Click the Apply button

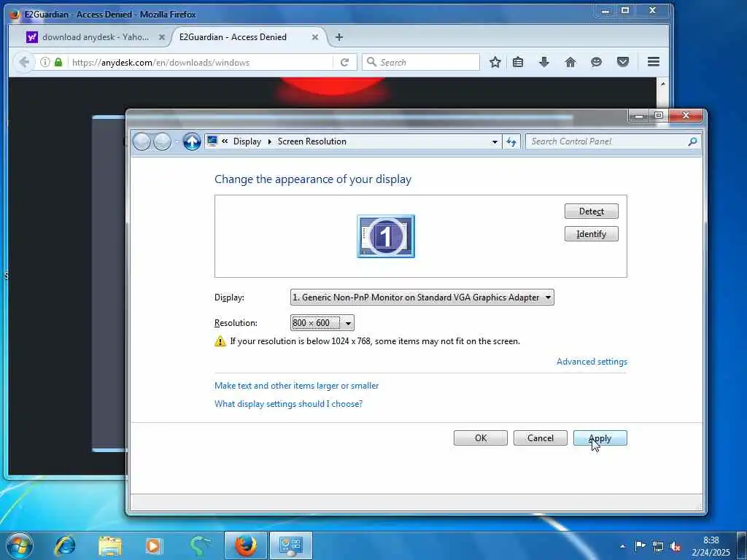point(600,438)
